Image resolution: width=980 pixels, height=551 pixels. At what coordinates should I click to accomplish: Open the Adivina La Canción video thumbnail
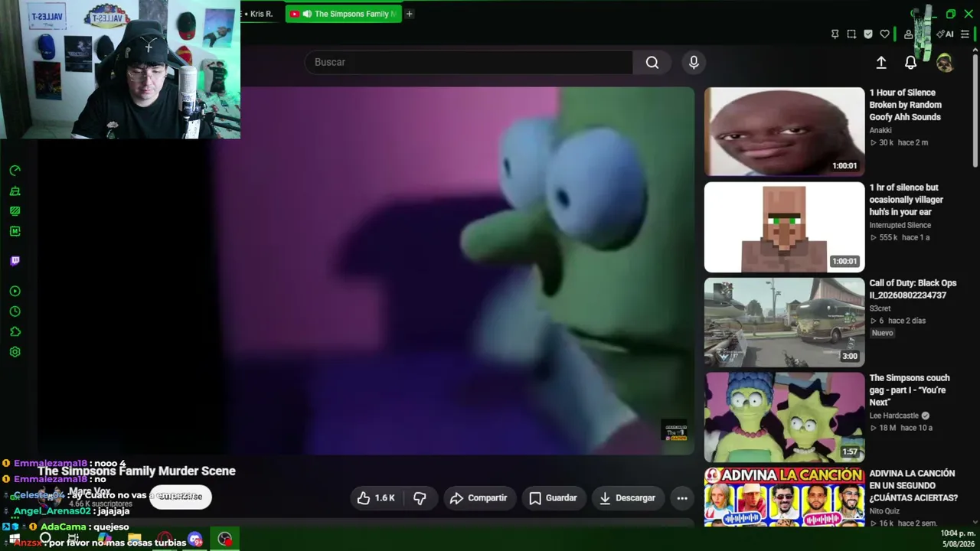[784, 497]
